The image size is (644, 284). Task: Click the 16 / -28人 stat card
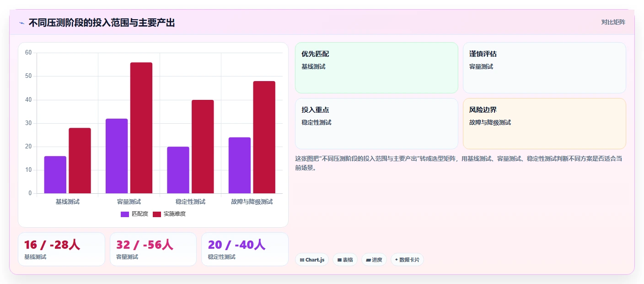pos(61,249)
